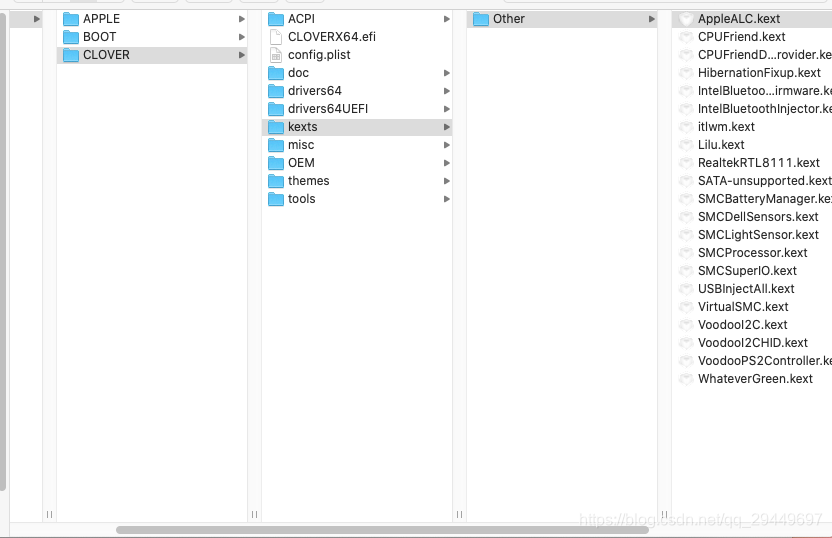Screen dimensions: 832x538
Task: Select VoodooPS2Controller kext file name
Action: coord(765,361)
